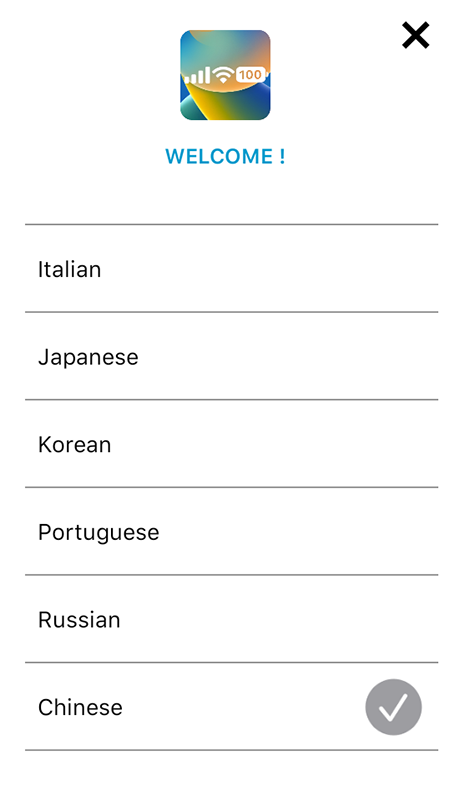Viewport: 450px width, 801px height.
Task: Pick Korean in the language list
Action: [x=231, y=444]
